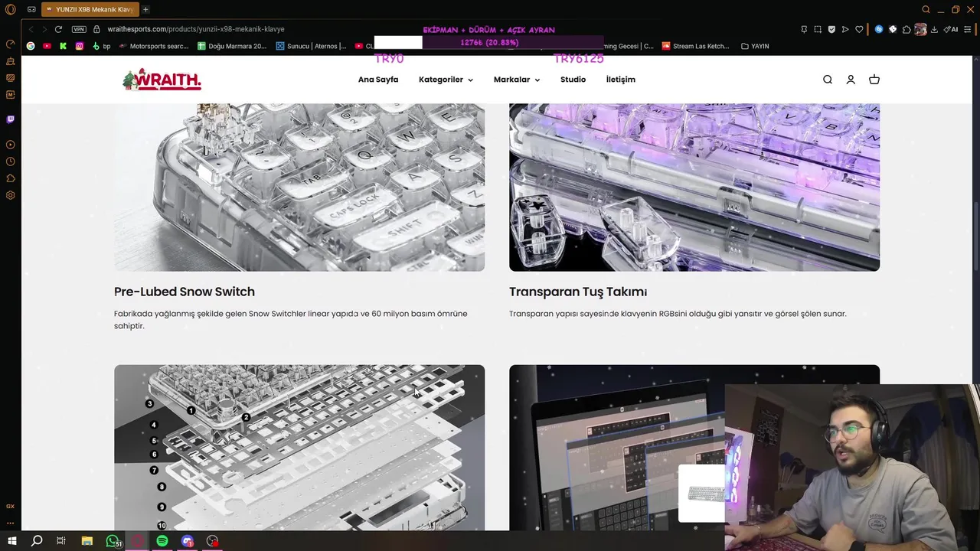View site security padlock info
Image resolution: width=980 pixels, height=551 pixels.
point(97,29)
